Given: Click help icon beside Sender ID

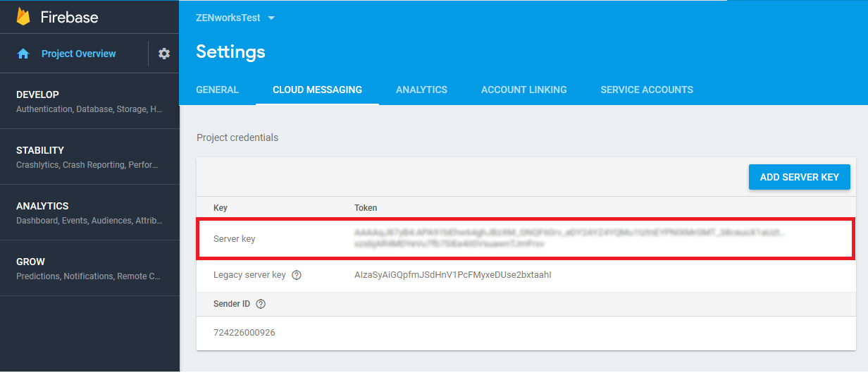Looking at the screenshot, I should pyautogui.click(x=261, y=304).
